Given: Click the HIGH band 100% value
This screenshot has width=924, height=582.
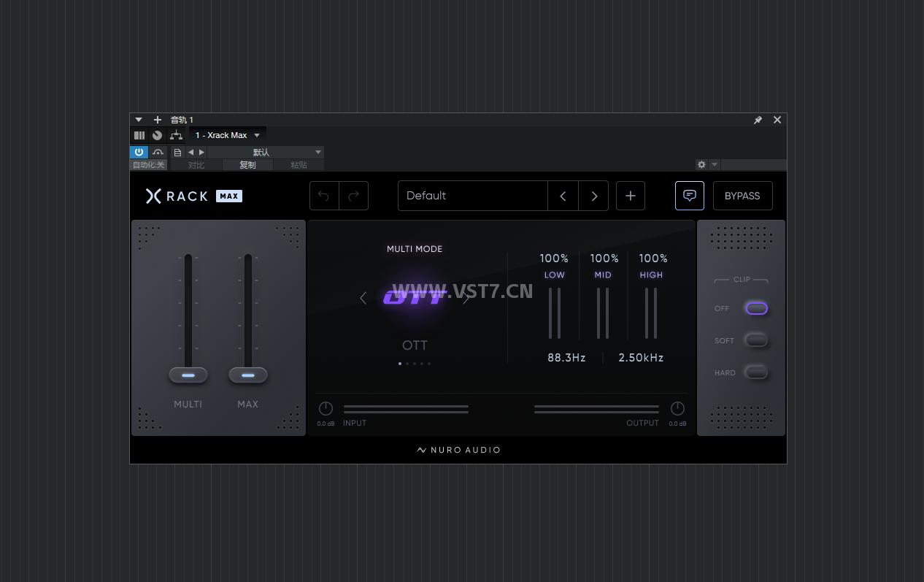Looking at the screenshot, I should click(x=653, y=259).
